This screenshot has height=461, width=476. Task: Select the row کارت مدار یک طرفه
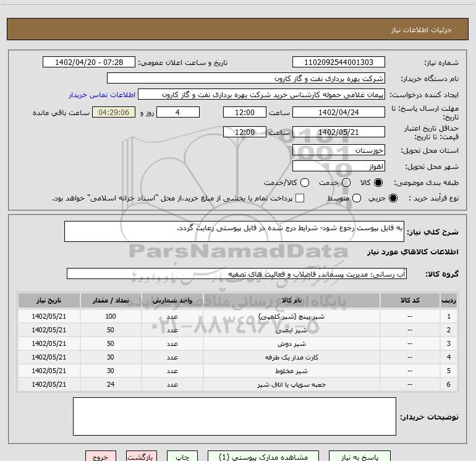pyautogui.click(x=238, y=358)
